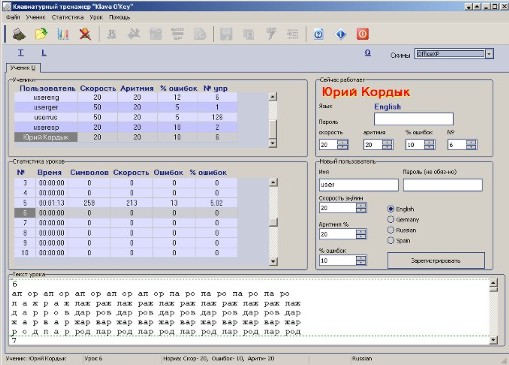Open the Статистика menu
509x365 pixels.
pos(68,17)
